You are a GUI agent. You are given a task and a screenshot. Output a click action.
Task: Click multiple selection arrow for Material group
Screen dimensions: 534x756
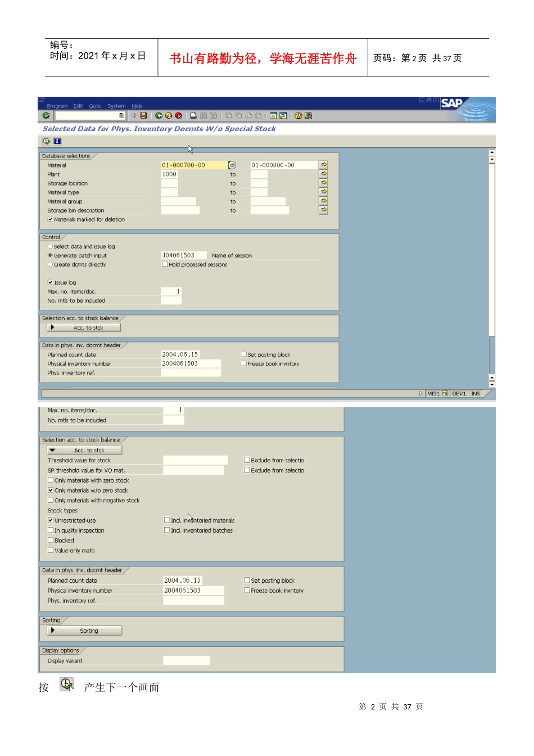pos(324,201)
